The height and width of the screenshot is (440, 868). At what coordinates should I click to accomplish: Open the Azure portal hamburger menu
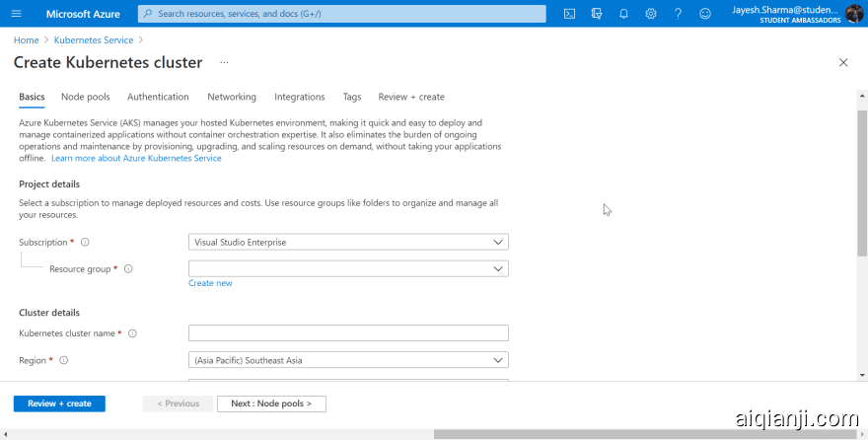(x=16, y=14)
